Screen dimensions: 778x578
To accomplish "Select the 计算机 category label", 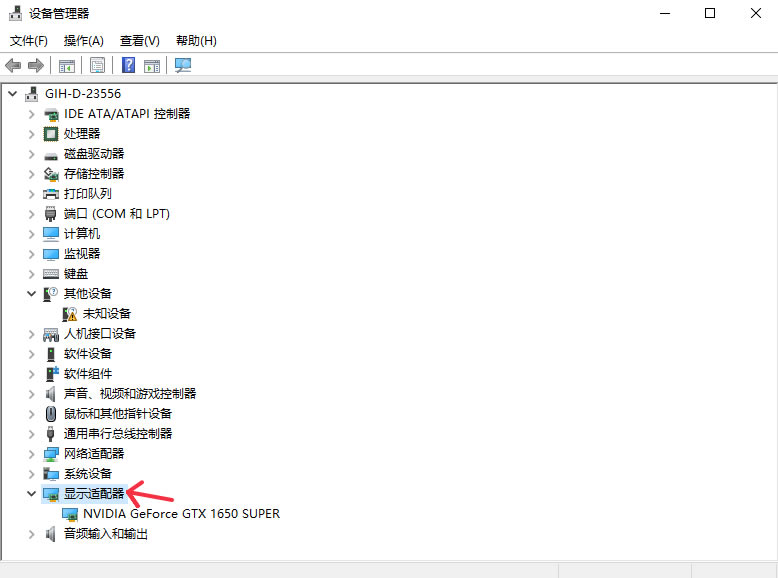I will (x=82, y=234).
